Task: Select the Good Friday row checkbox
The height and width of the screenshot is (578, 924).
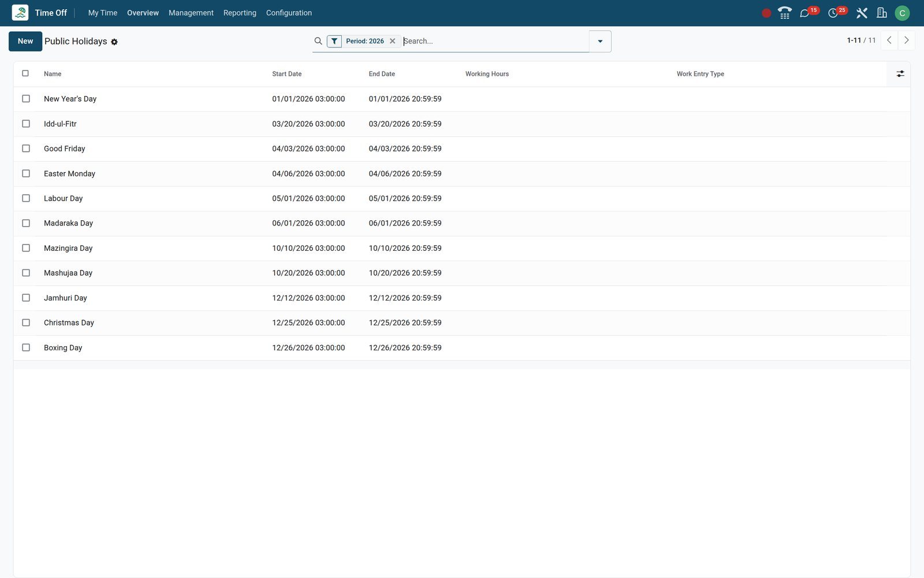Action: click(x=26, y=149)
